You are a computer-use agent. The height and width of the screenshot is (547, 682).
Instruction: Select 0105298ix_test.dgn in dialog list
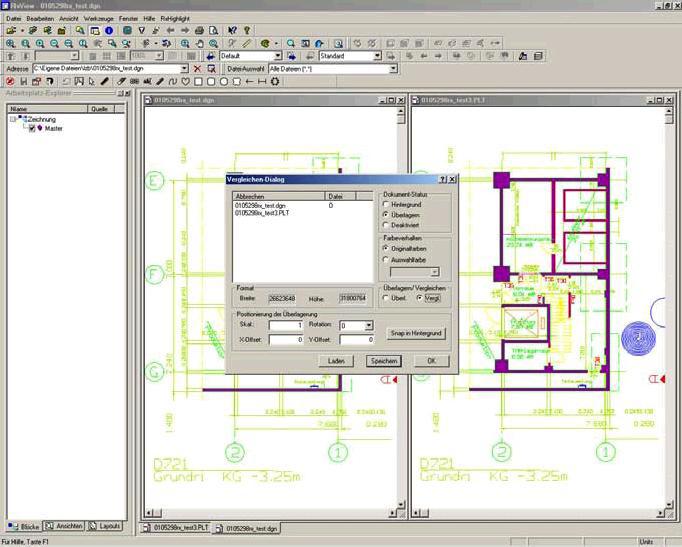(x=260, y=206)
